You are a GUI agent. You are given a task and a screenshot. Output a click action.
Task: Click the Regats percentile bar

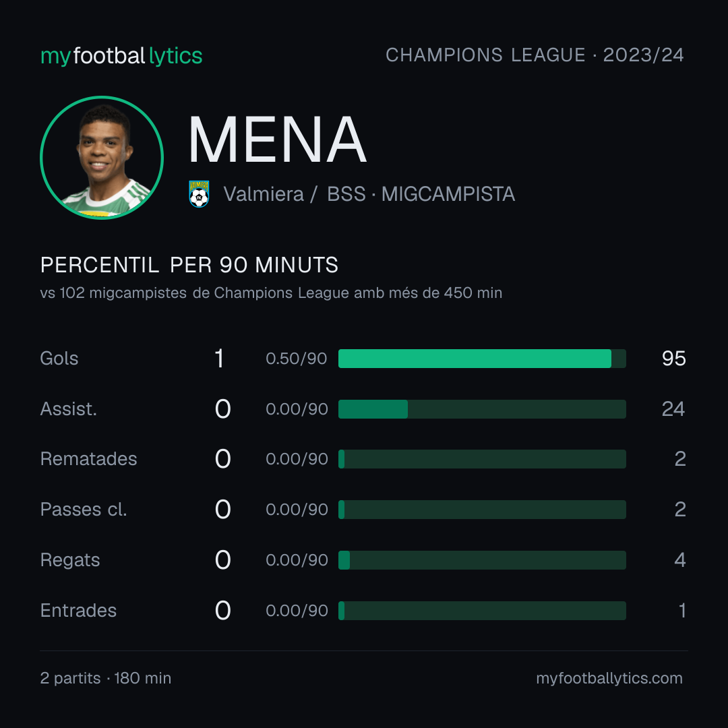pyautogui.click(x=482, y=560)
